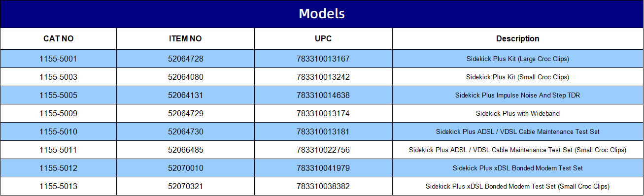The width and height of the screenshot is (644, 196).
Task: Select catalog number 1155-5005 cell
Action: [59, 95]
